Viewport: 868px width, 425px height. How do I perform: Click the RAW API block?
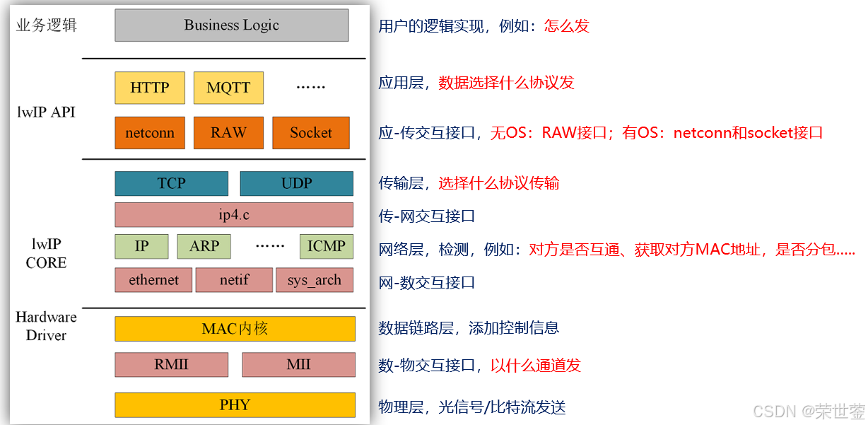tap(228, 133)
